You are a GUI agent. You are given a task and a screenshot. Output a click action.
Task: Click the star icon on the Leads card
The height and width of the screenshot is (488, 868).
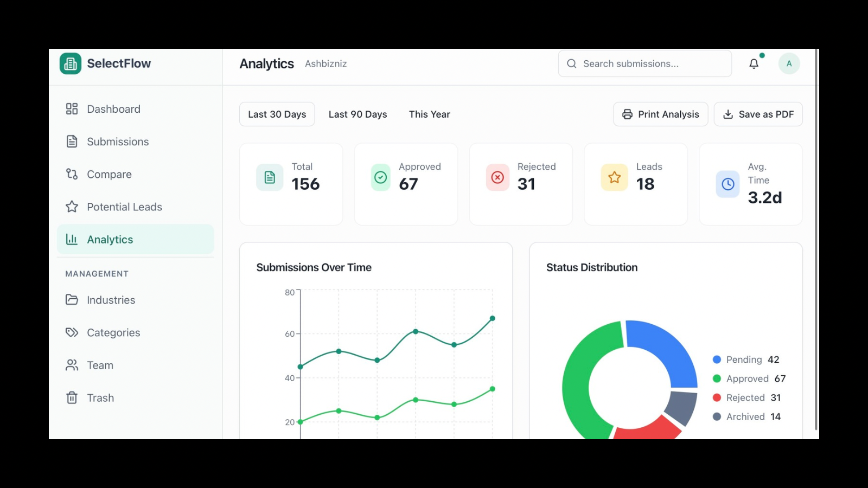click(614, 177)
